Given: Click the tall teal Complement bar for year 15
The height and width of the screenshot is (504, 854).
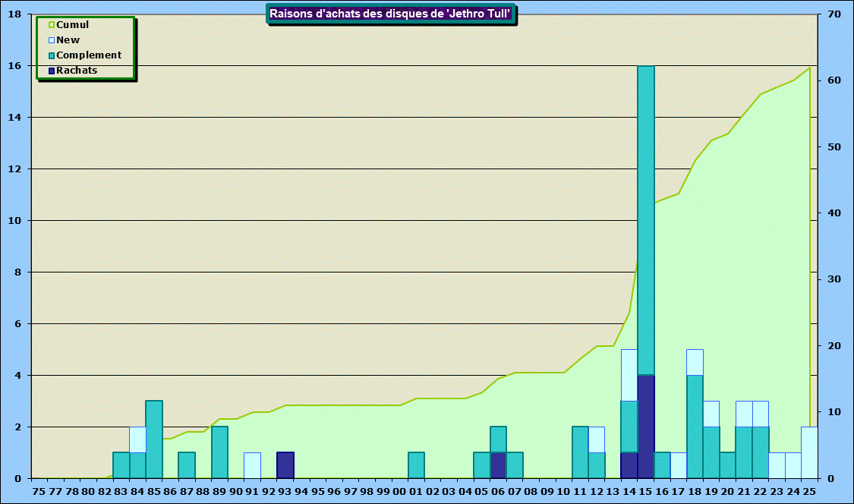Looking at the screenshot, I should [x=646, y=220].
